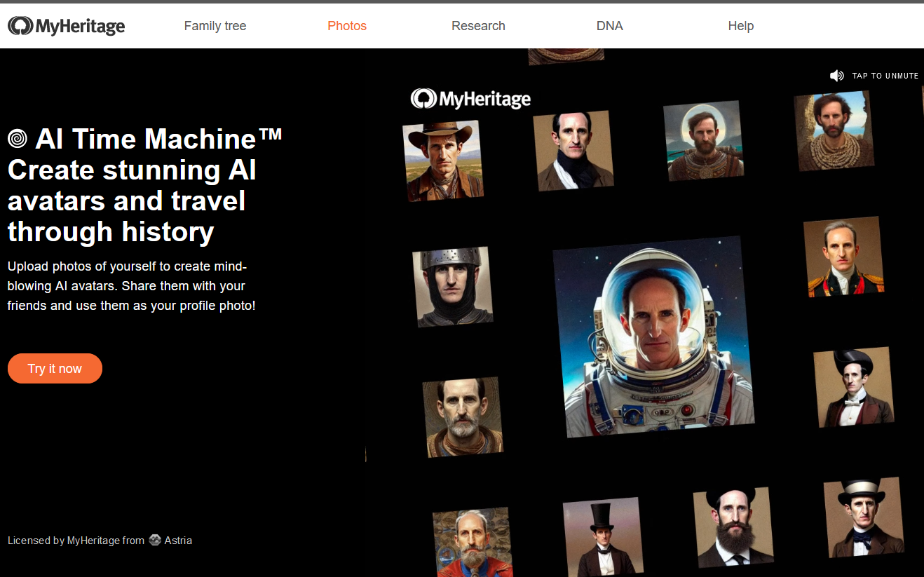This screenshot has height=577, width=924.
Task: Open the Help menu
Action: tap(740, 25)
